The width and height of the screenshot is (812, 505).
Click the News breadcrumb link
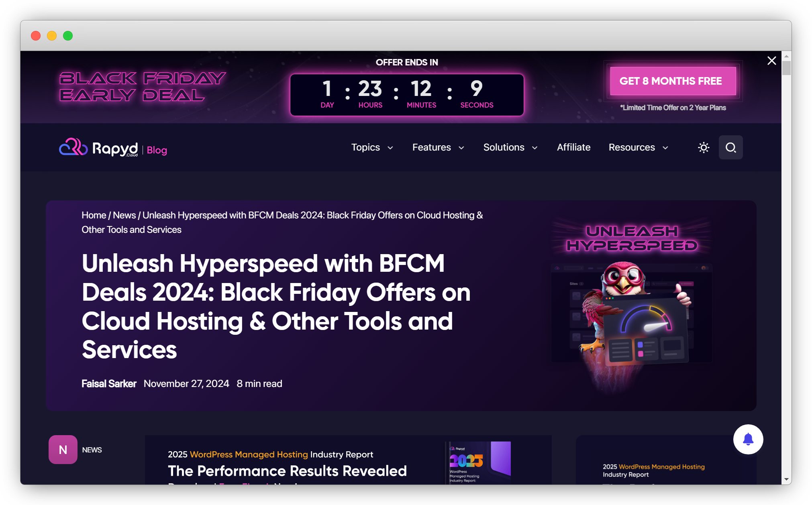coord(124,215)
